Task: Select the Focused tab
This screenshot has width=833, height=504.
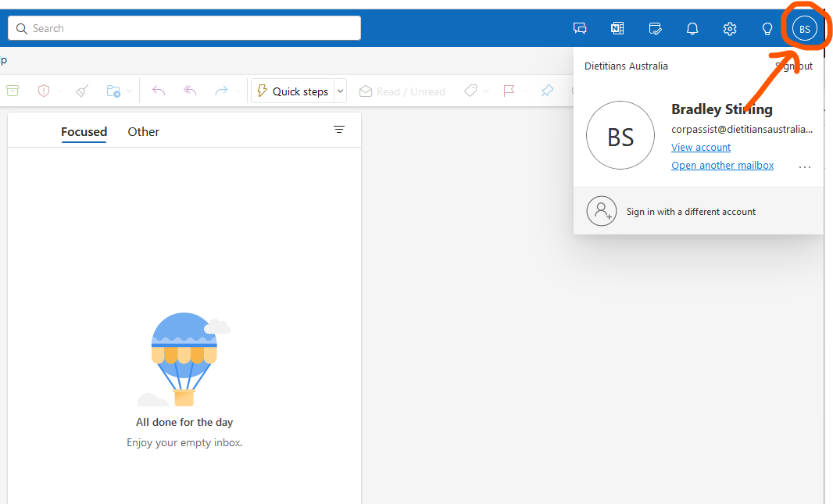Action: point(84,131)
